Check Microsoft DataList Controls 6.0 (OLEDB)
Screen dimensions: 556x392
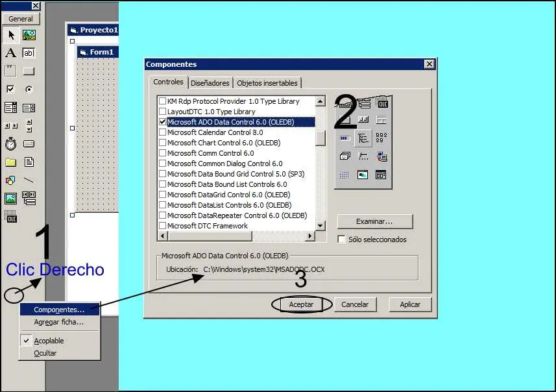(162, 204)
